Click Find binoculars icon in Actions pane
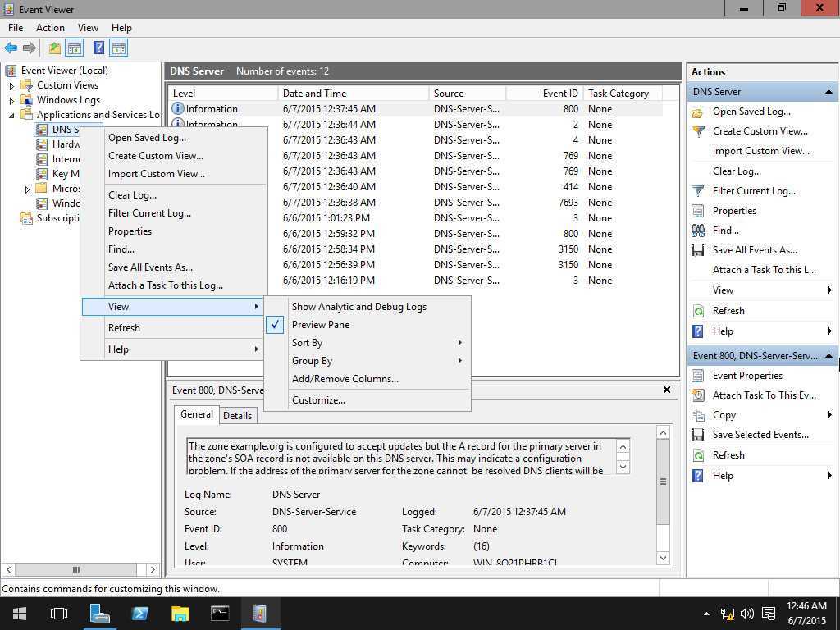The height and width of the screenshot is (630, 840). 698,231
